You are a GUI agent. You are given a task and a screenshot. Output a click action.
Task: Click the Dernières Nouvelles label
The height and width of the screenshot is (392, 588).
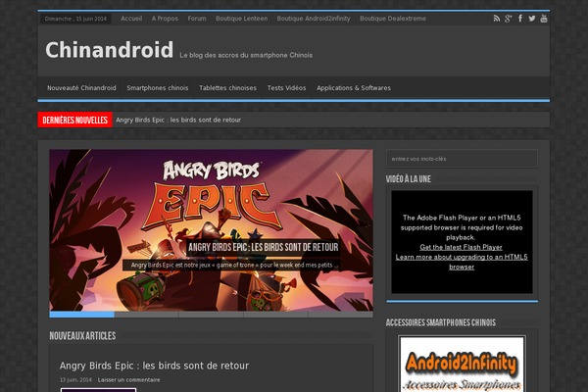tap(75, 120)
